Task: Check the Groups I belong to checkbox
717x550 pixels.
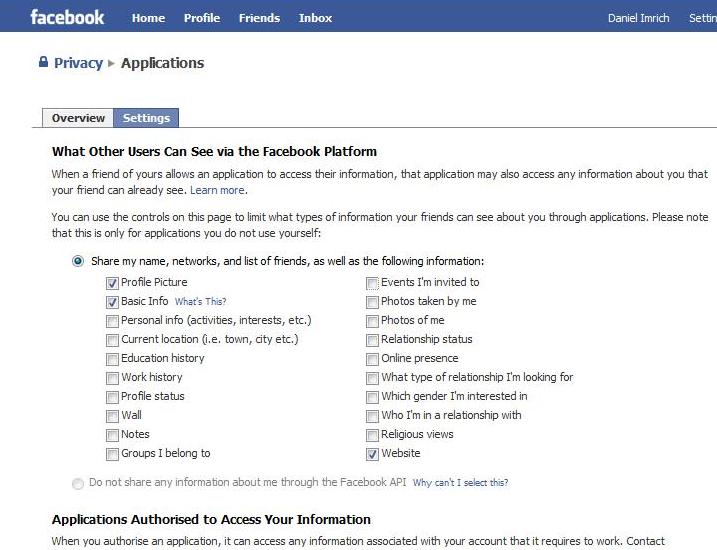Action: (x=112, y=454)
